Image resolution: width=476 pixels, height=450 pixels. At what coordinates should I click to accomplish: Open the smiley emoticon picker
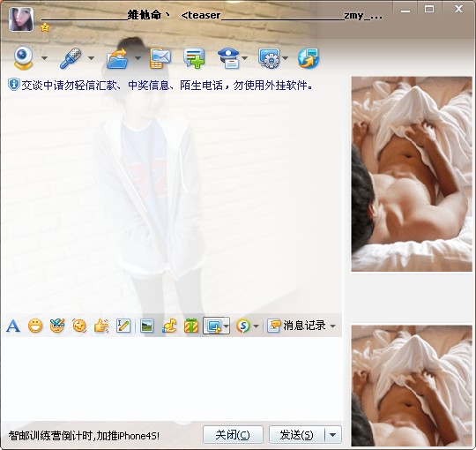(35, 326)
